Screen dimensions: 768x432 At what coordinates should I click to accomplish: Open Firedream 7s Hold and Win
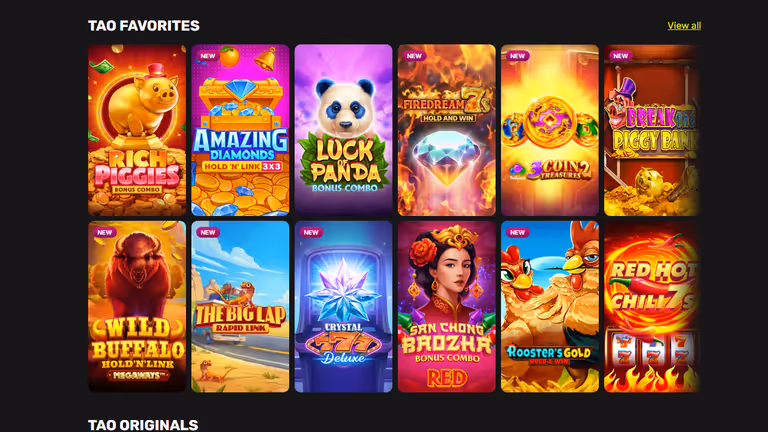point(447,130)
